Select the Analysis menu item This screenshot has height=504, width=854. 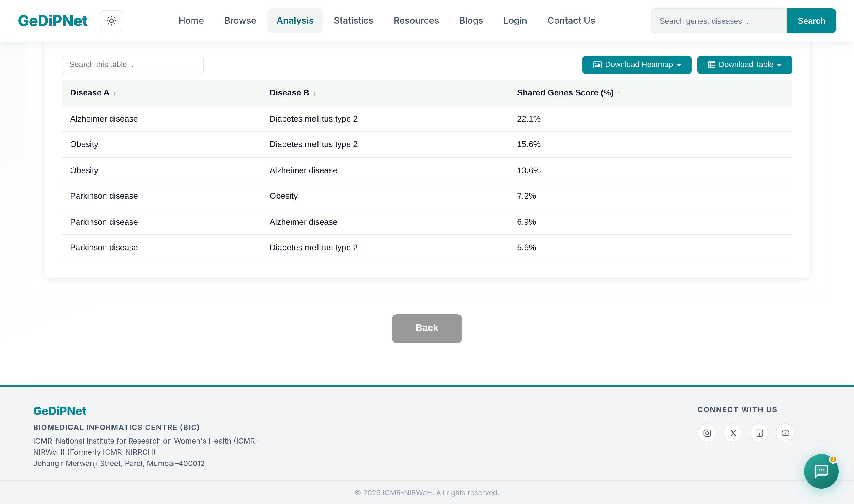[295, 21]
